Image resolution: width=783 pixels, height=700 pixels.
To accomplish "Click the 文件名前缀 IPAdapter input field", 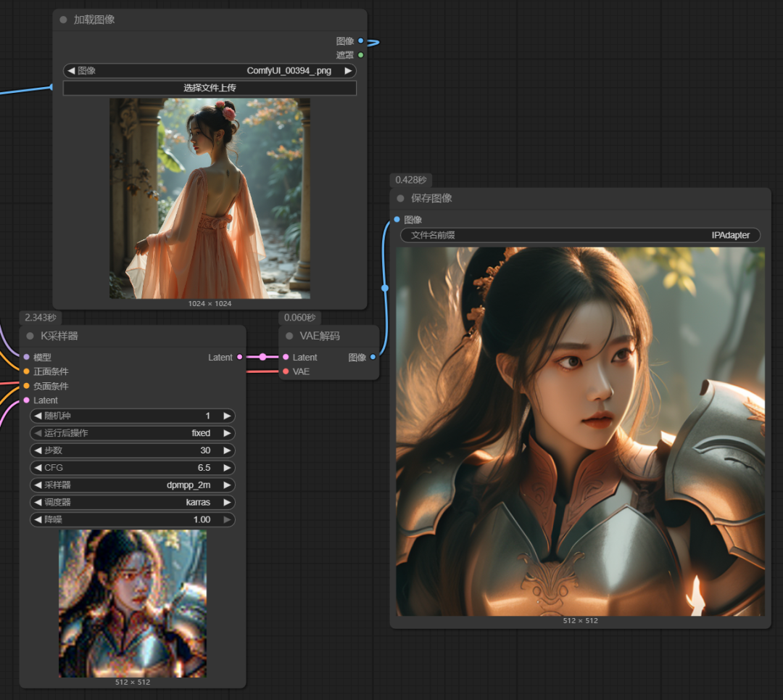I will [x=580, y=235].
